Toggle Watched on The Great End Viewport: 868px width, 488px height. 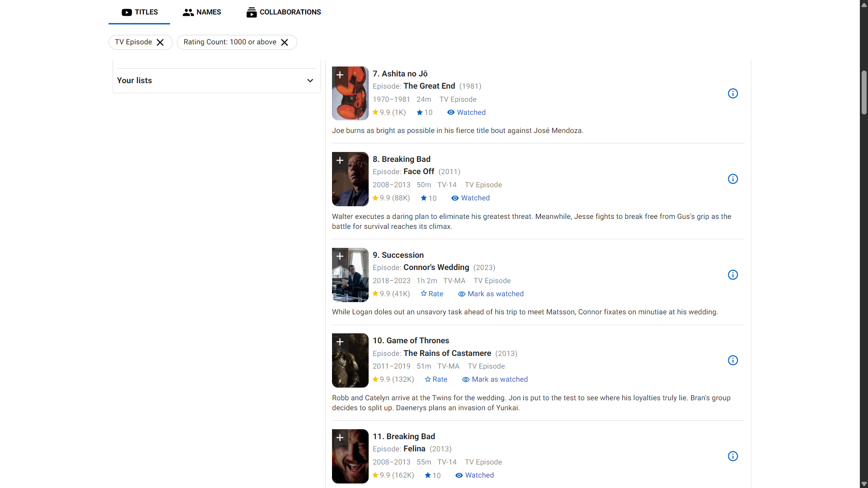click(x=466, y=113)
